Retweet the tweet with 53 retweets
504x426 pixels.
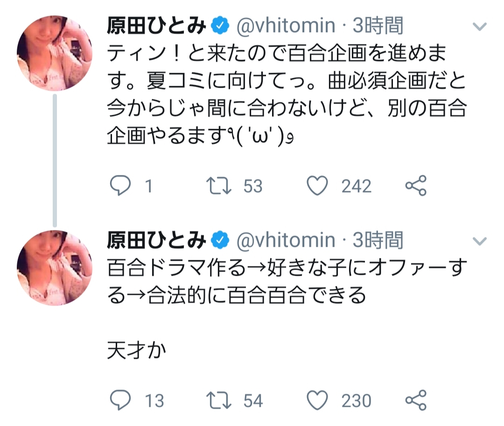point(219,186)
